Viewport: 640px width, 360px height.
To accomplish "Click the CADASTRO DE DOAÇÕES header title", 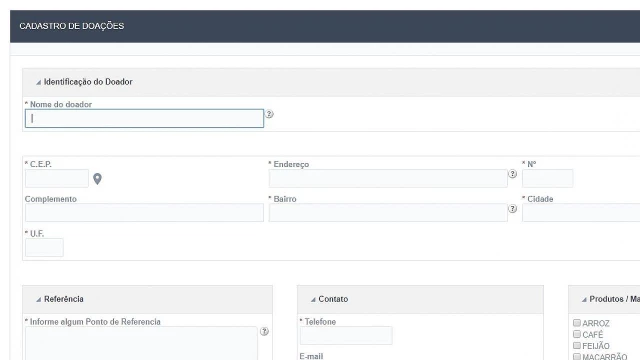I will (72, 26).
